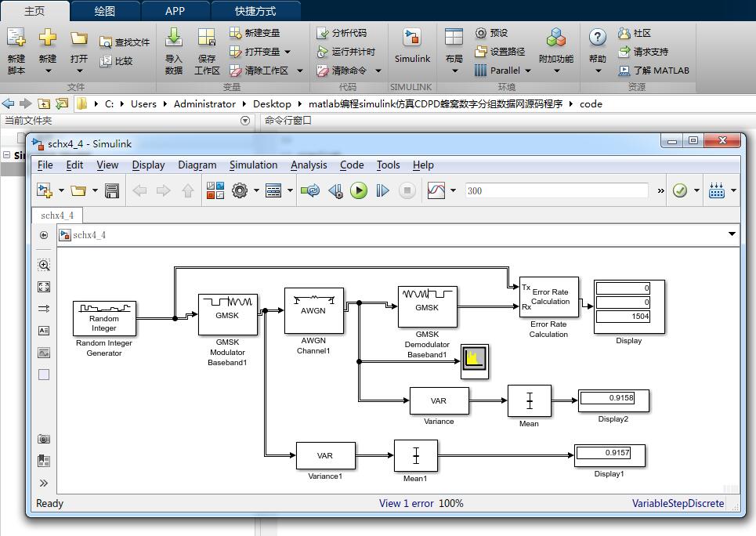Click the Save Workspace icon
This screenshot has height=536, width=756.
point(206,38)
